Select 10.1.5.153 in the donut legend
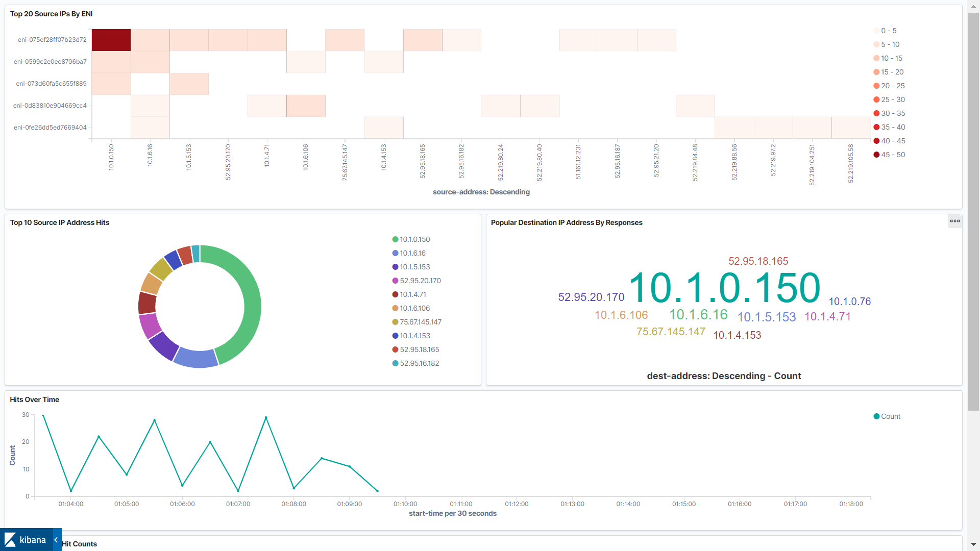 click(x=411, y=267)
